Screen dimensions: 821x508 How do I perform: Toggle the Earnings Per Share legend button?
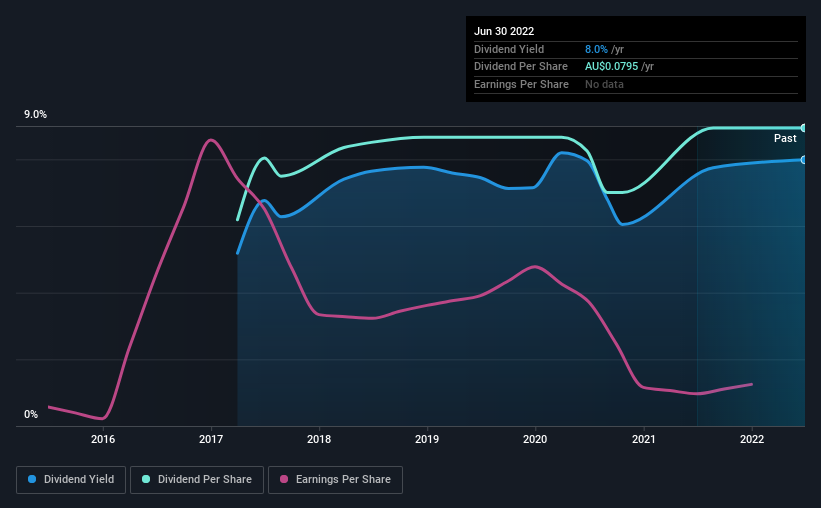(x=335, y=480)
